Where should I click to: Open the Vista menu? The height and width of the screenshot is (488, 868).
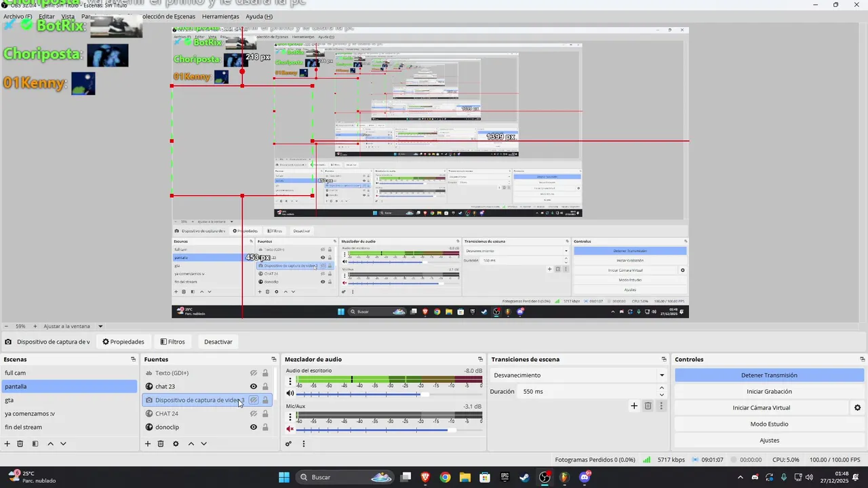click(x=68, y=16)
